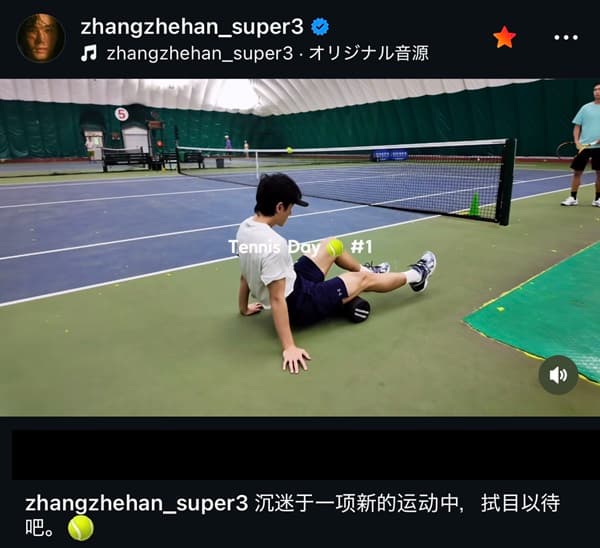Click the zhangzhehan_super3 username in the header
The height and width of the screenshot is (548, 600).
pos(192,27)
